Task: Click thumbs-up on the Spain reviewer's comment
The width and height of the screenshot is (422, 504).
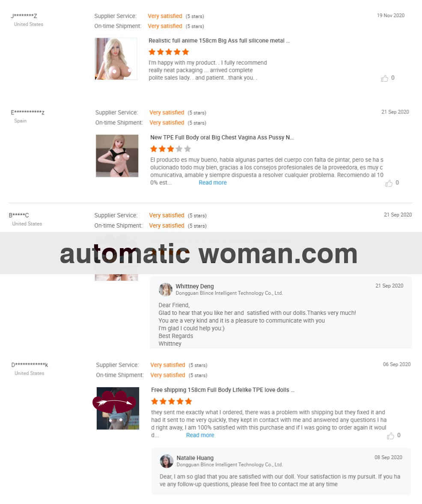Action: tap(389, 183)
